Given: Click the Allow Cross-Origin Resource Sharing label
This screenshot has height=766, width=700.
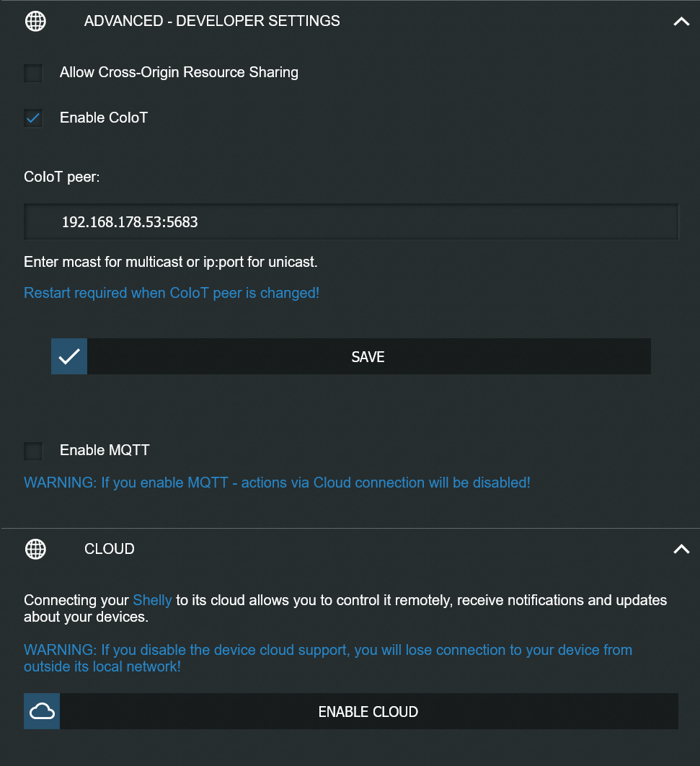Looking at the screenshot, I should tap(179, 72).
